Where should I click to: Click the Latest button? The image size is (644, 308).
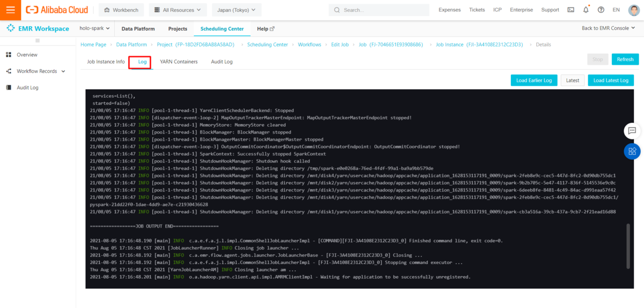(573, 80)
